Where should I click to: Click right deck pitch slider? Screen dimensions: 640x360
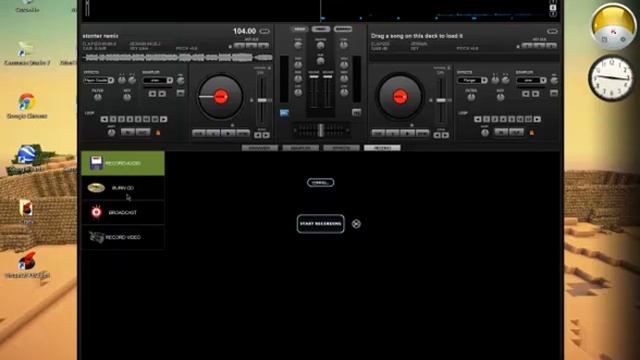pos(441,100)
